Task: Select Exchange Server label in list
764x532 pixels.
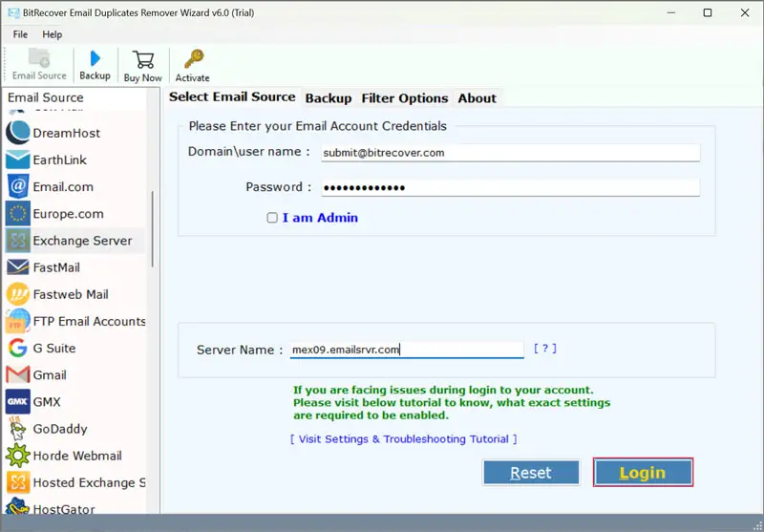Action: 83,240
